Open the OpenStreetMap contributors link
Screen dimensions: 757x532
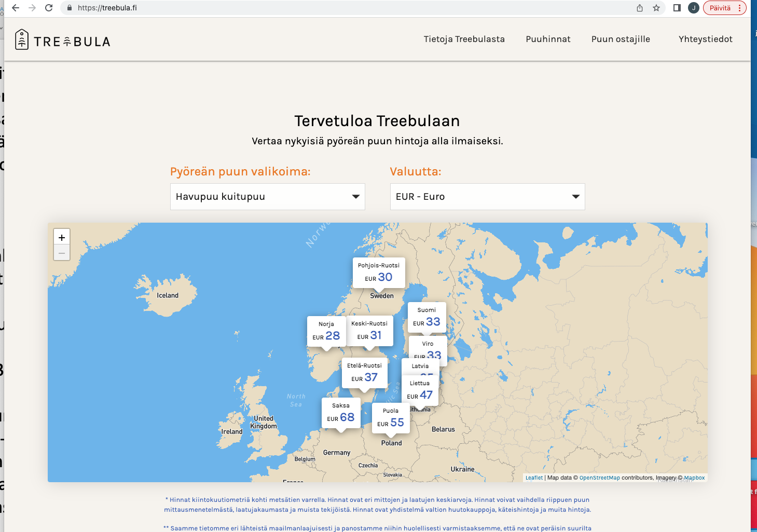pos(599,478)
